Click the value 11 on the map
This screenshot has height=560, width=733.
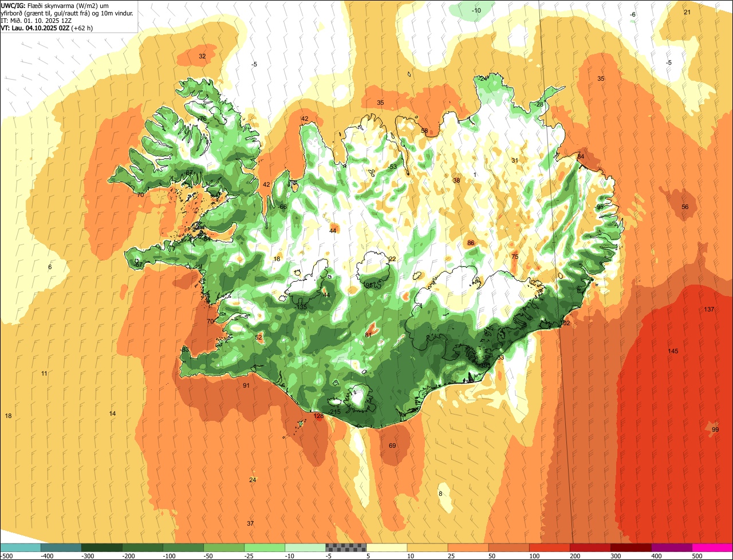[44, 373]
